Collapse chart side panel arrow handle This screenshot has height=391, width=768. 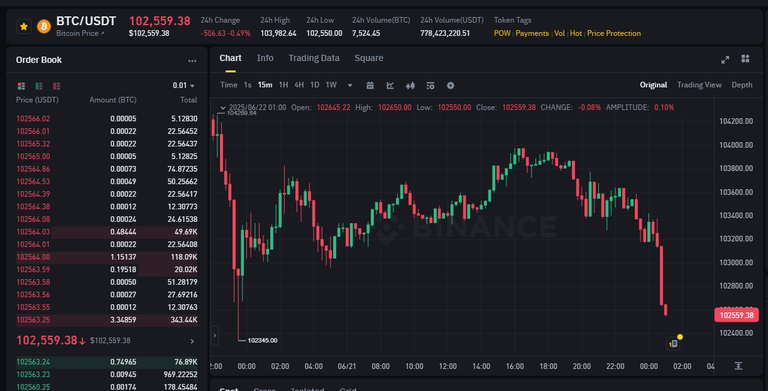click(x=215, y=336)
